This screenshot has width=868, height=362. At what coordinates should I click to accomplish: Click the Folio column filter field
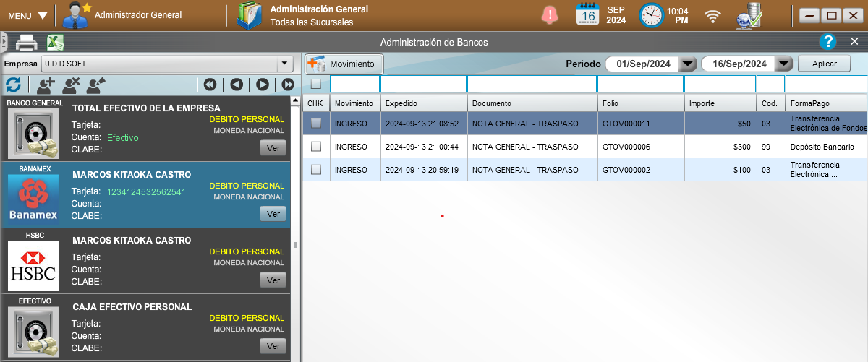coord(640,84)
